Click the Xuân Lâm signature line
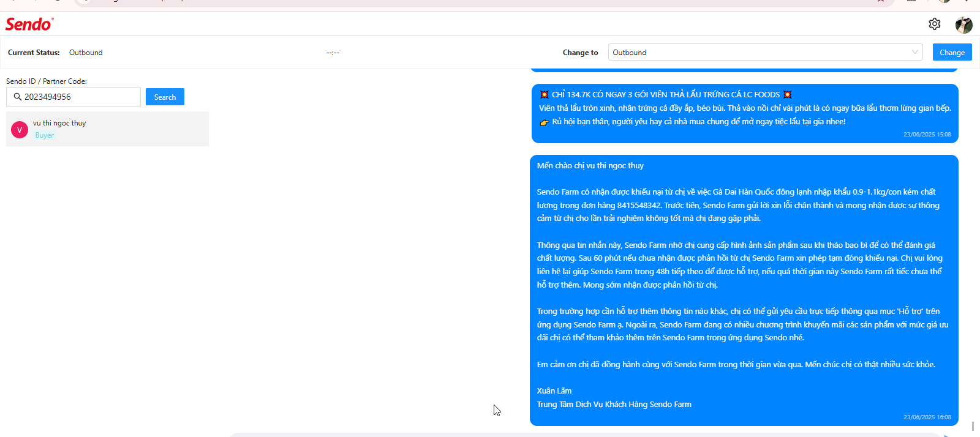980x437 pixels. tap(554, 390)
